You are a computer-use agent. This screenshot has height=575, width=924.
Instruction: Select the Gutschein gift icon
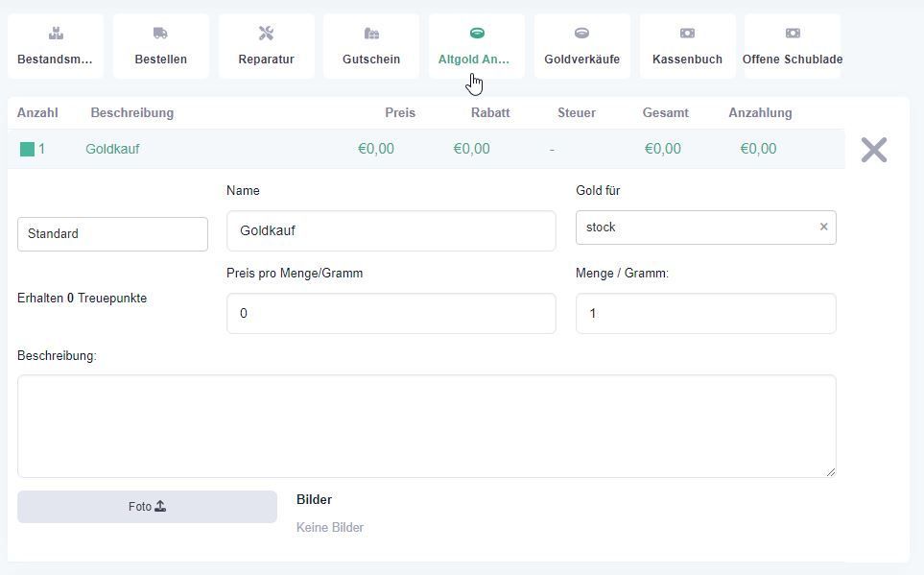[371, 33]
